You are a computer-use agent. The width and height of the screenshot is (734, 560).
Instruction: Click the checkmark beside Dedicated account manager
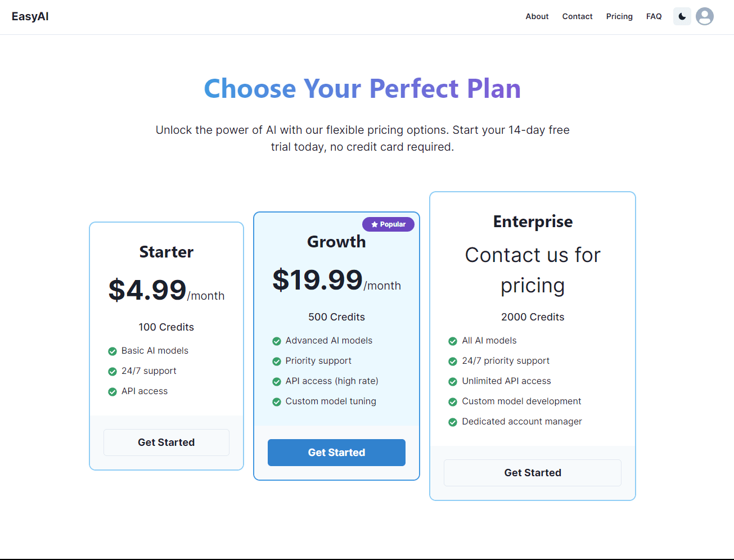453,422
